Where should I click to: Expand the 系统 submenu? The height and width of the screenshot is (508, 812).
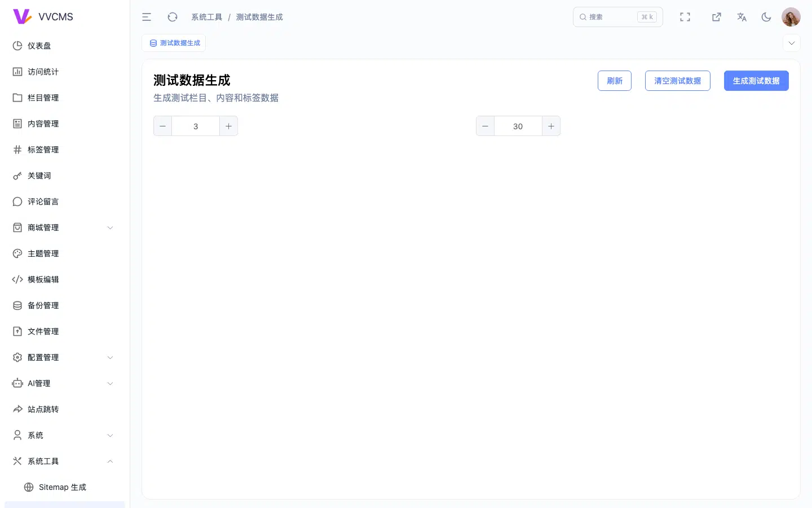[x=65, y=435]
